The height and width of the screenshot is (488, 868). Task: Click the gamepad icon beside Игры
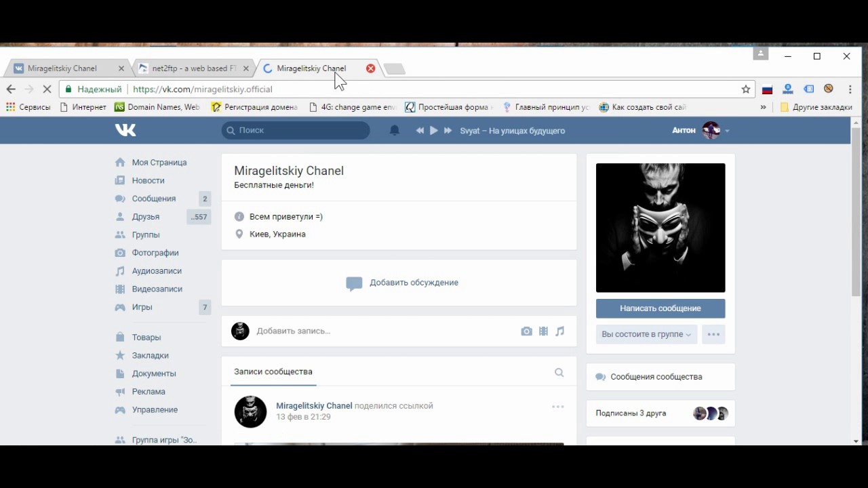[x=120, y=307]
